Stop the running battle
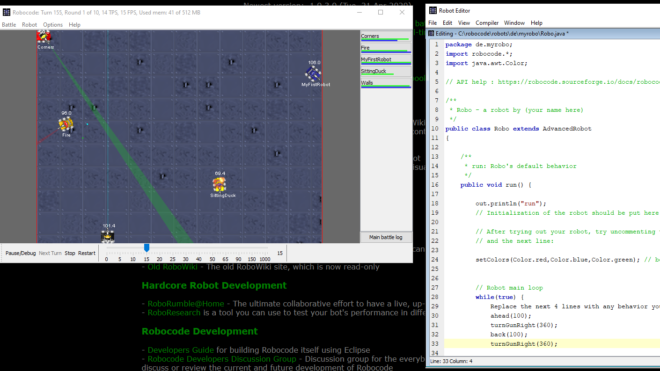Screen dimensions: 660x371 pyautogui.click(x=70, y=253)
